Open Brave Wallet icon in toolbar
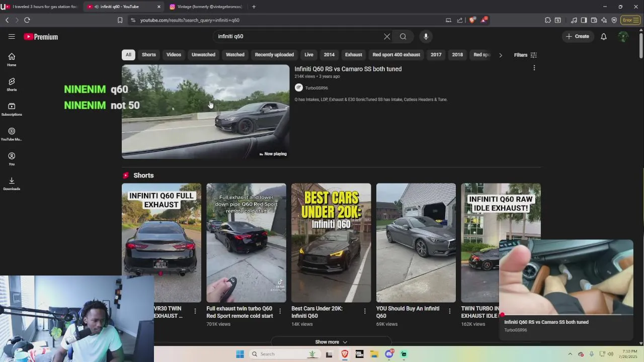This screenshot has width=644, height=362. pos(594,20)
